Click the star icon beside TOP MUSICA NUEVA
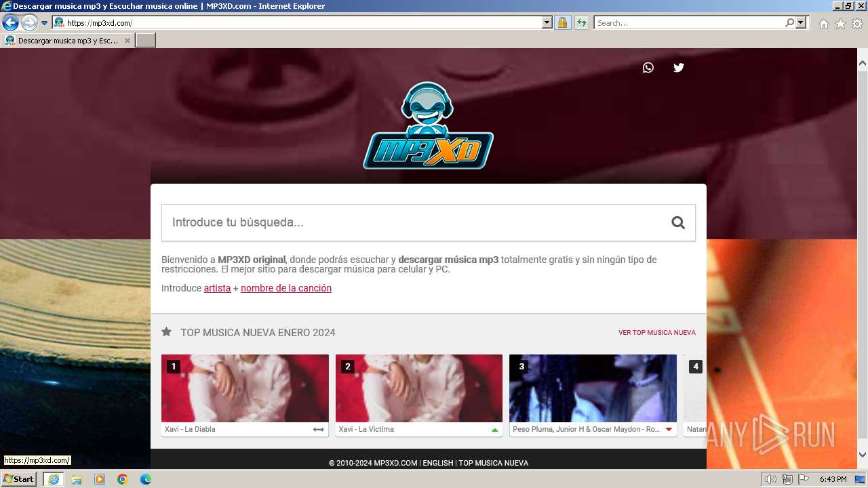The width and height of the screenshot is (868, 488). tap(166, 332)
